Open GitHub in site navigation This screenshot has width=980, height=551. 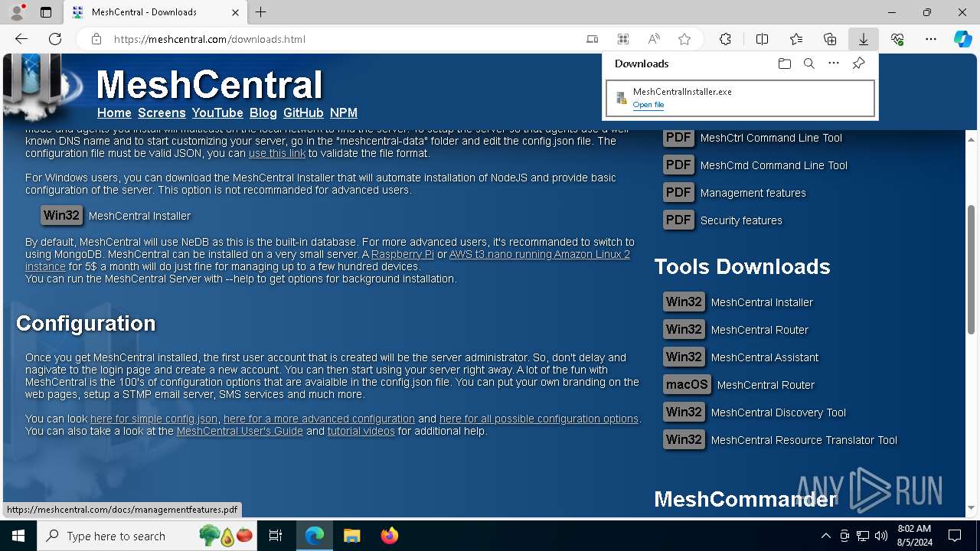(303, 112)
